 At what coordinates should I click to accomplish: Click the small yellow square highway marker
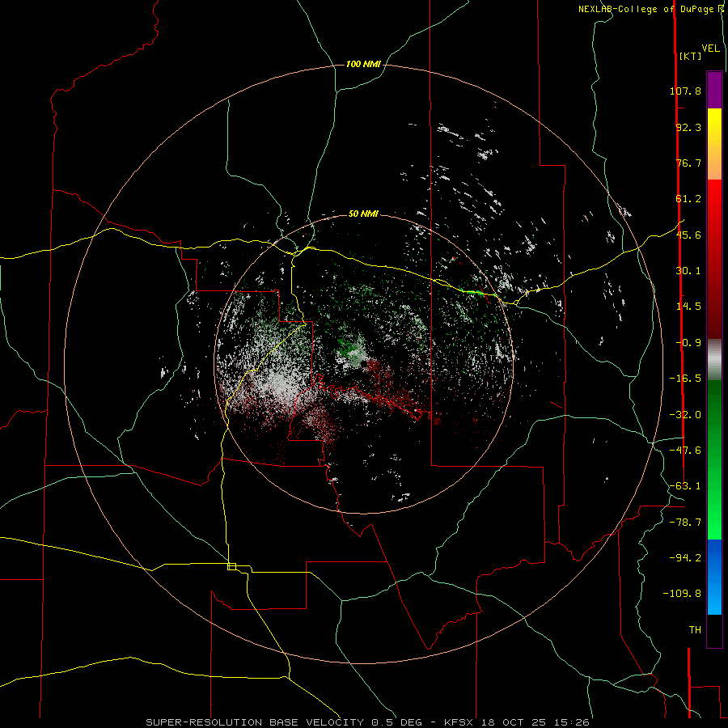pos(231,566)
